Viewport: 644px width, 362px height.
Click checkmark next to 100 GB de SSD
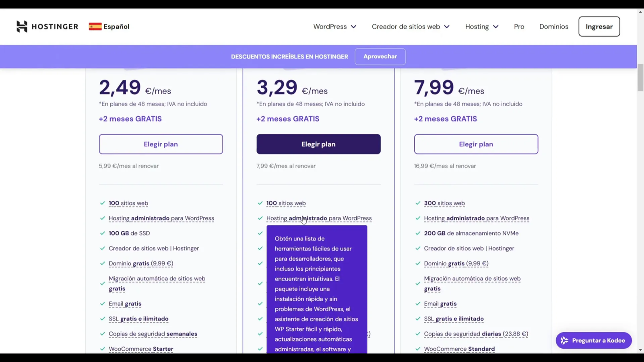[x=102, y=233]
